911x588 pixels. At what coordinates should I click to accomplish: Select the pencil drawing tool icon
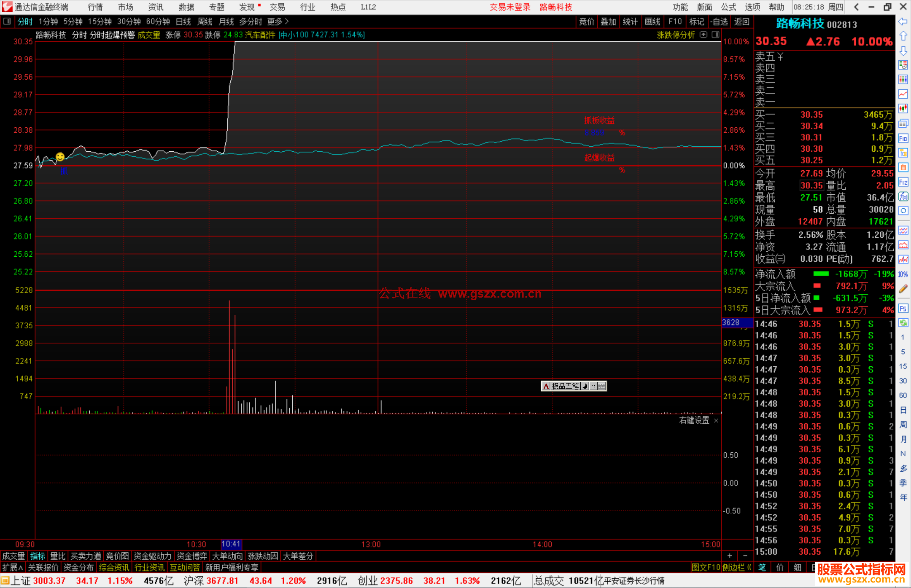pyautogui.click(x=903, y=289)
